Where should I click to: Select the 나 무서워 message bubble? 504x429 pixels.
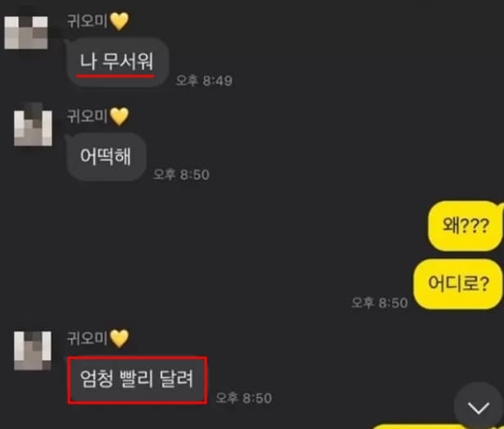(x=117, y=62)
